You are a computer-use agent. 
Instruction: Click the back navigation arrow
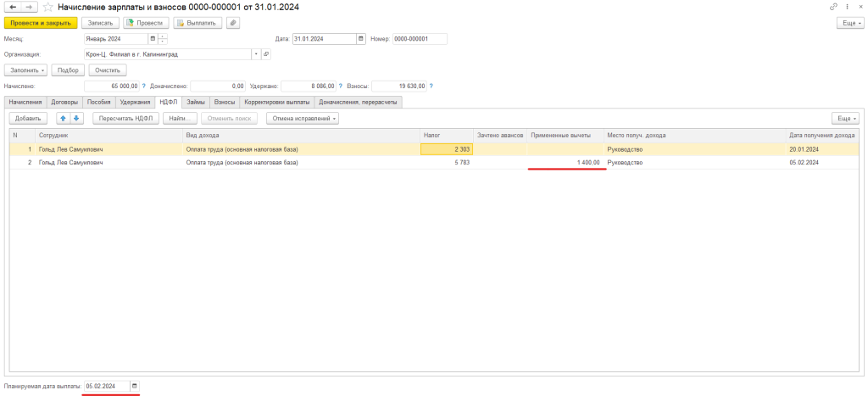click(x=12, y=7)
